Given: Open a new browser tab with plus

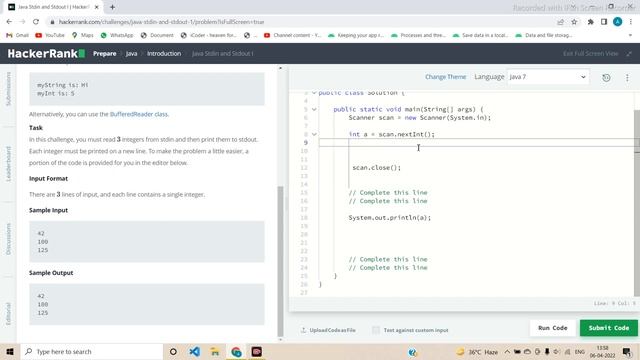Looking at the screenshot, I should point(112,7).
